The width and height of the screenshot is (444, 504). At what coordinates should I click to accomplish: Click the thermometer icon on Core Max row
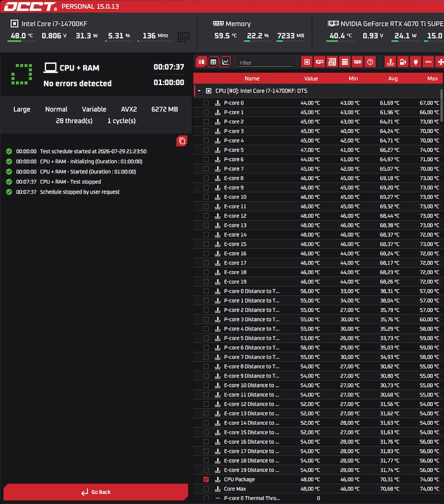[x=218, y=489]
